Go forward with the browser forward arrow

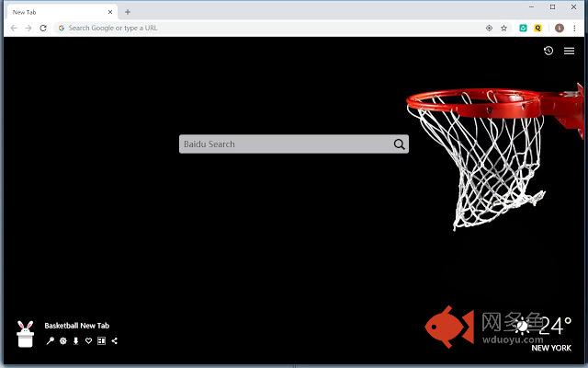28,28
